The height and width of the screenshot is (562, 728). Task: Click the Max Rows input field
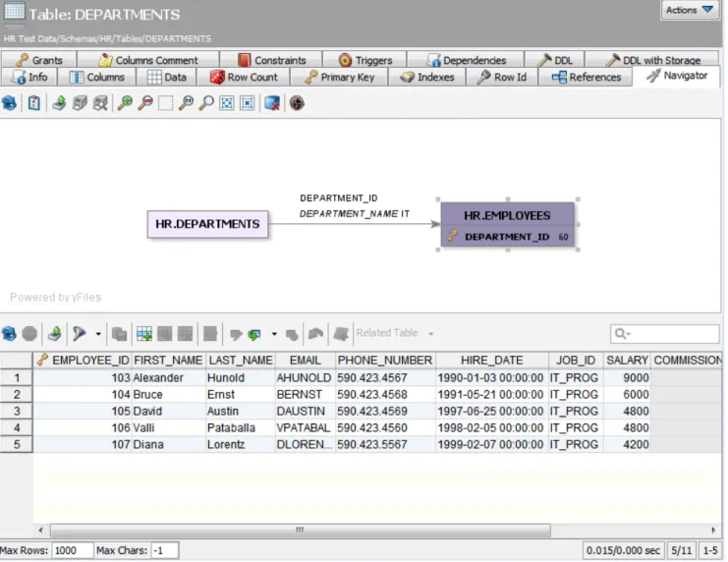pos(73,550)
